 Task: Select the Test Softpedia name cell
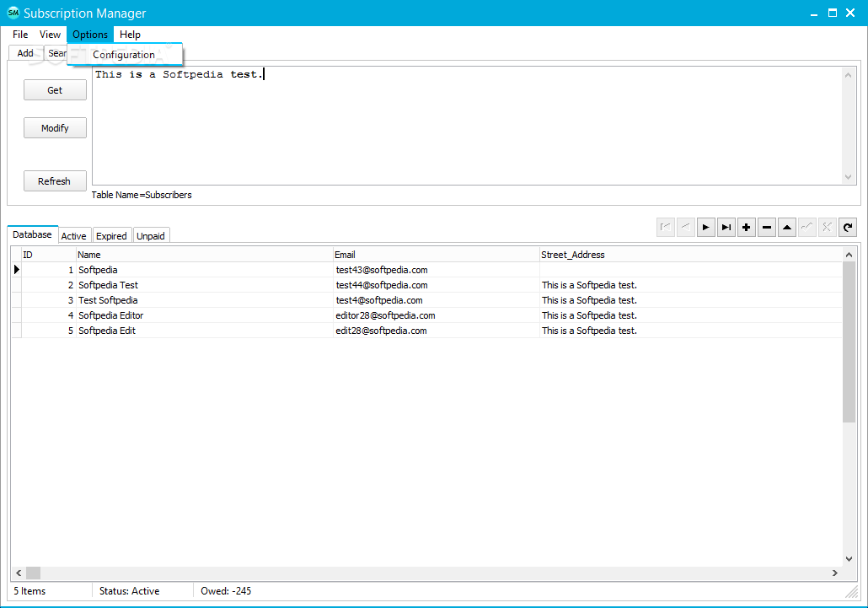point(204,300)
